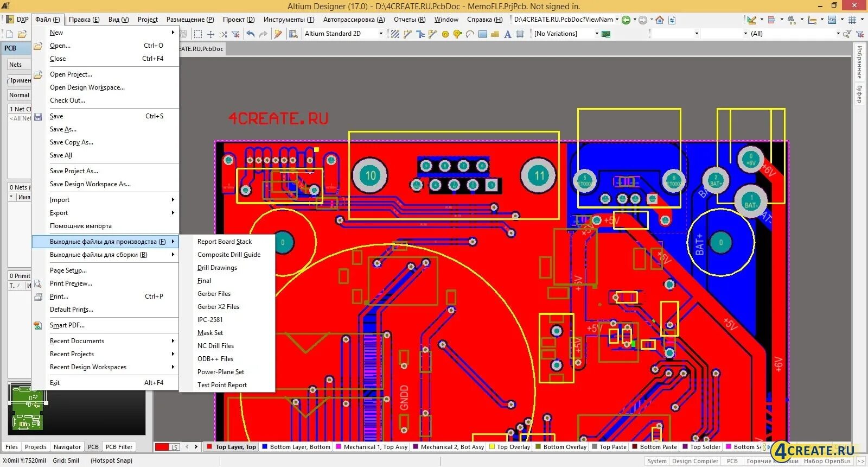
Task: Switch to Top Overlay layer tab
Action: coord(509,447)
